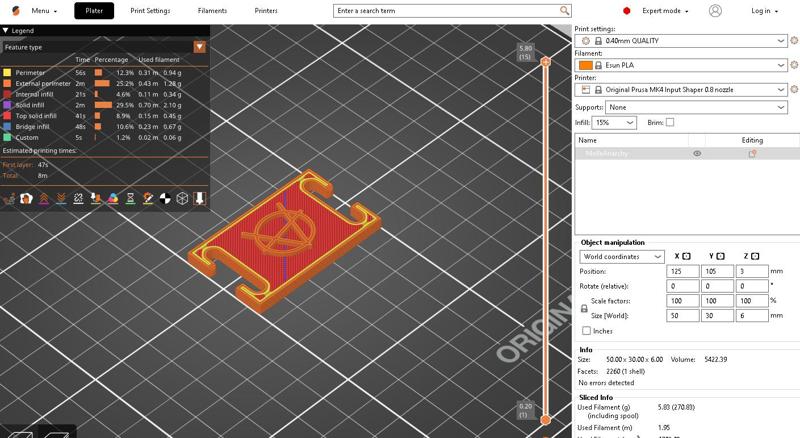The height and width of the screenshot is (438, 800).
Task: Open filament settings gear beside Esun PLA
Action: (794, 65)
